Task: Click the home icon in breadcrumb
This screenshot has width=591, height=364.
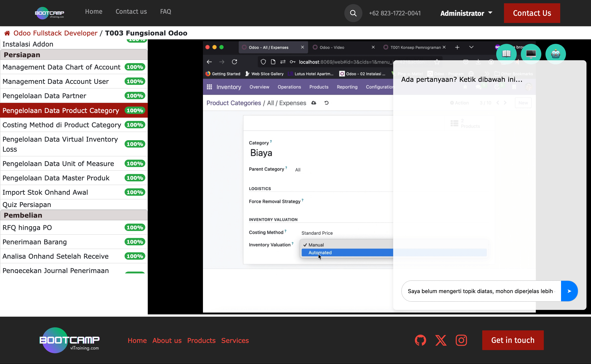Action: point(7,33)
